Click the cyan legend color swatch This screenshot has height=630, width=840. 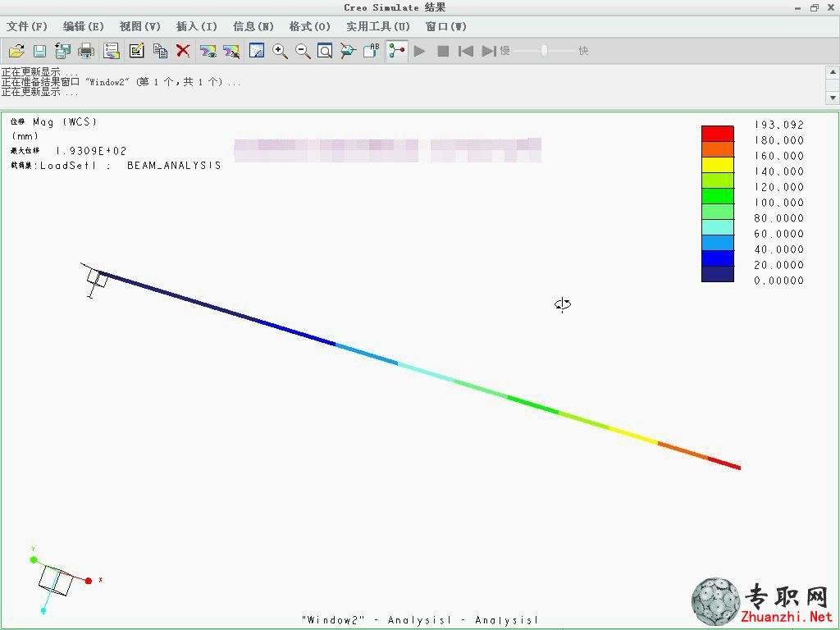717,227
